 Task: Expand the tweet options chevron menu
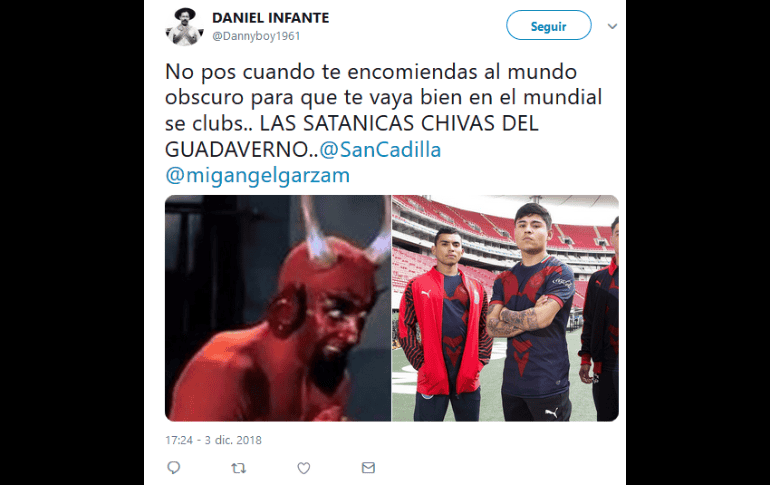[x=612, y=26]
